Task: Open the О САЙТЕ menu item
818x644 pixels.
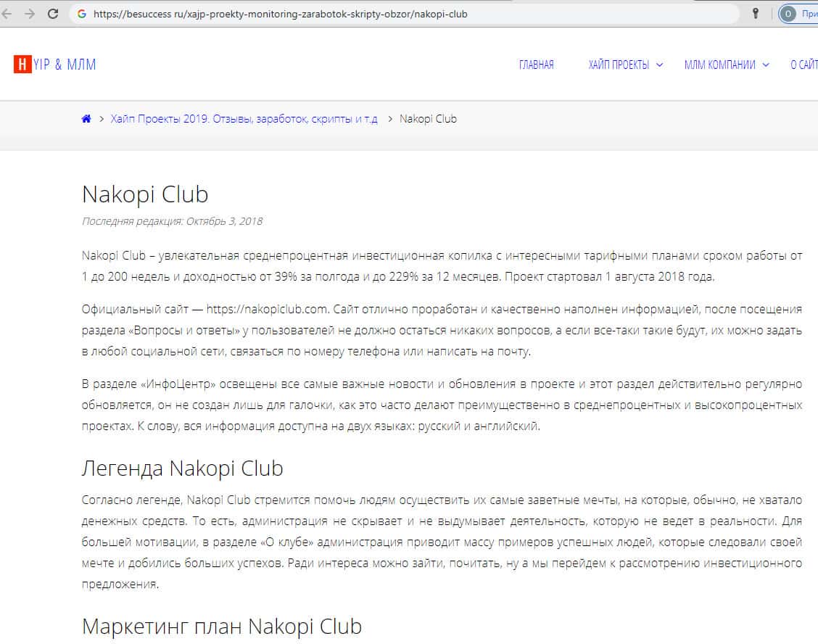Action: coord(804,65)
